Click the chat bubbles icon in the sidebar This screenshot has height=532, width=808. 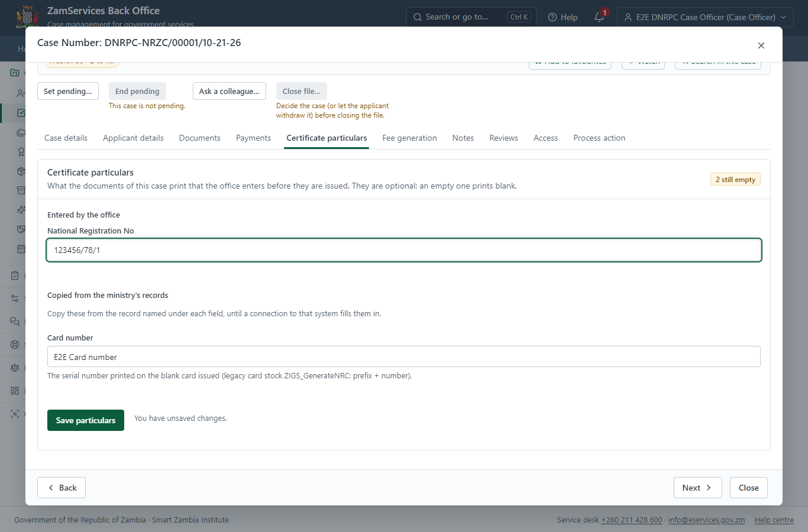tap(15, 322)
